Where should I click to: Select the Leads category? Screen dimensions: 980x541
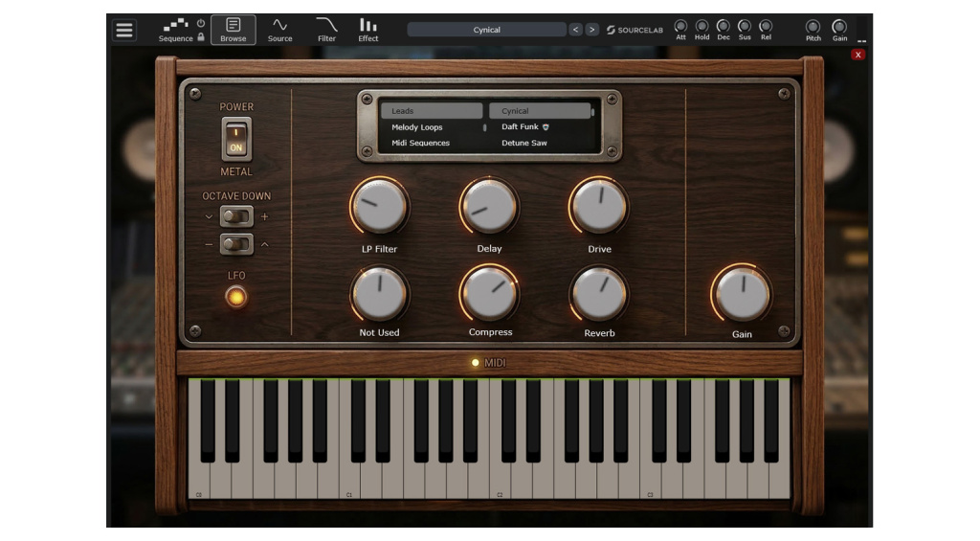pos(432,111)
